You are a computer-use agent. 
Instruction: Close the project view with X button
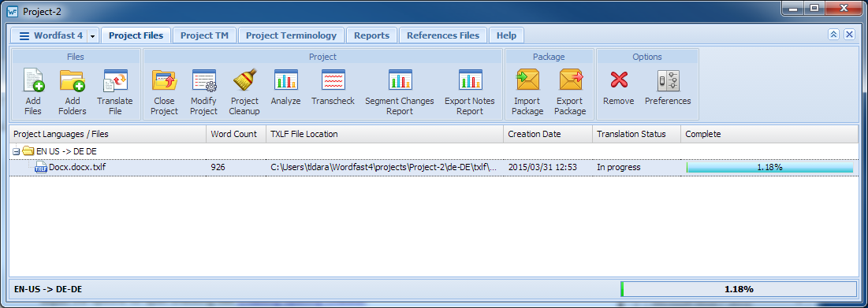[x=849, y=35]
